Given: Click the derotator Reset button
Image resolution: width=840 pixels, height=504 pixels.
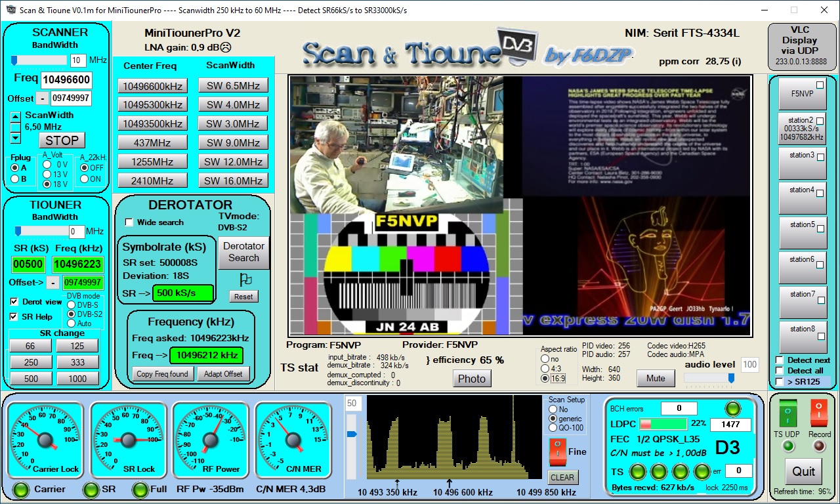Looking at the screenshot, I should pos(243,297).
